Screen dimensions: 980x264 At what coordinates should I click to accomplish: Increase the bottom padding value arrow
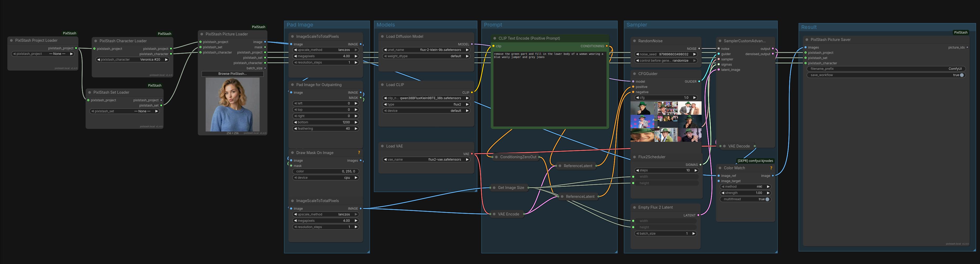pyautogui.click(x=356, y=122)
